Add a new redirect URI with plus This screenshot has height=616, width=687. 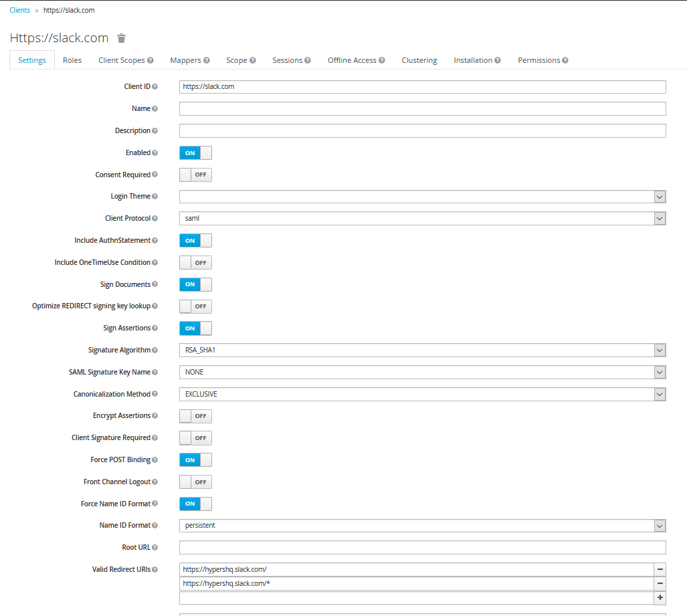click(660, 597)
